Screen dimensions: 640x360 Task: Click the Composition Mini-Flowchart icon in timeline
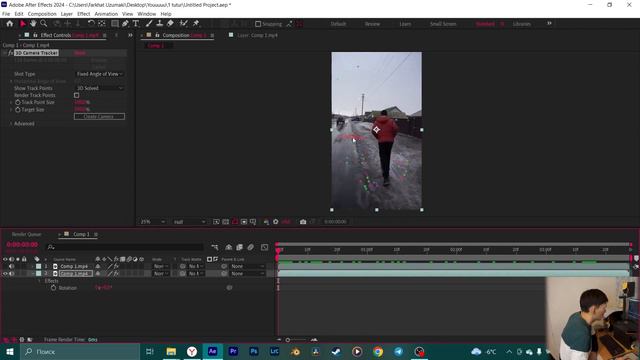(215, 247)
